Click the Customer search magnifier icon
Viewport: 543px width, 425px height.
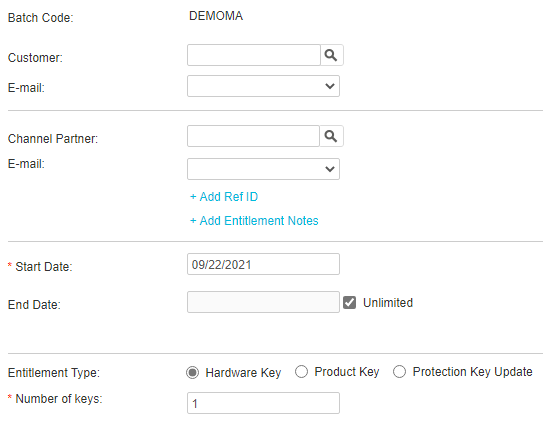tap(331, 55)
